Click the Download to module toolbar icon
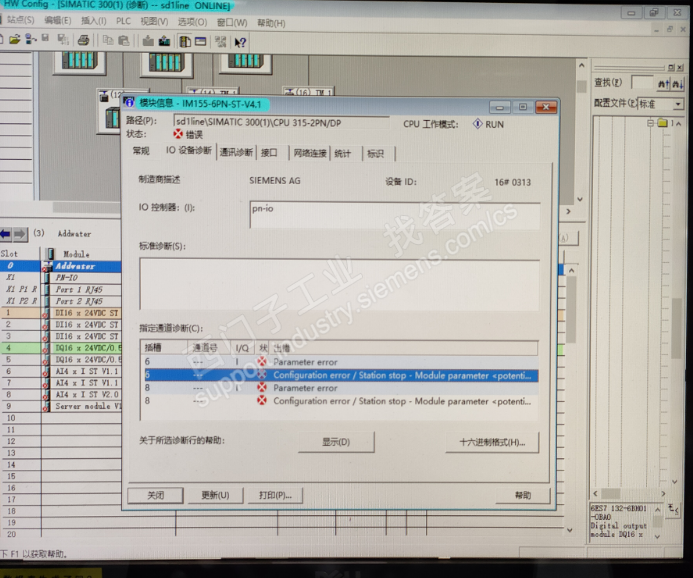This screenshot has height=578, width=693. tap(148, 41)
